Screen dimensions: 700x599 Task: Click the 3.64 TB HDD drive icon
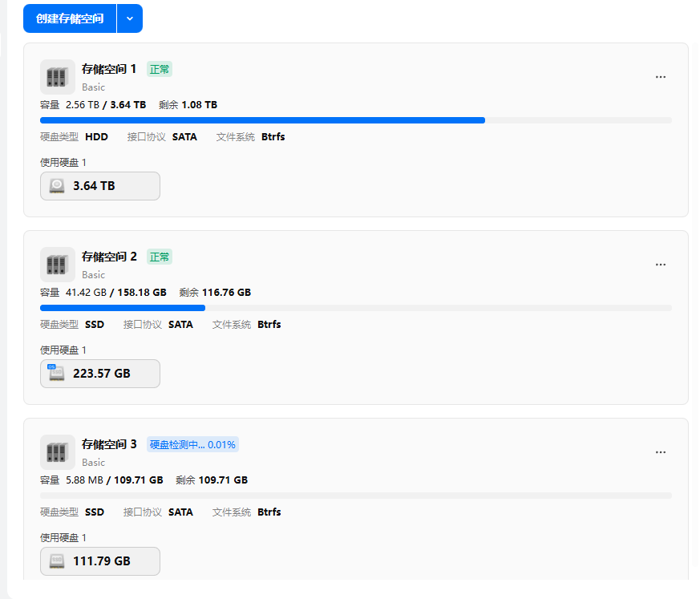[57, 186]
